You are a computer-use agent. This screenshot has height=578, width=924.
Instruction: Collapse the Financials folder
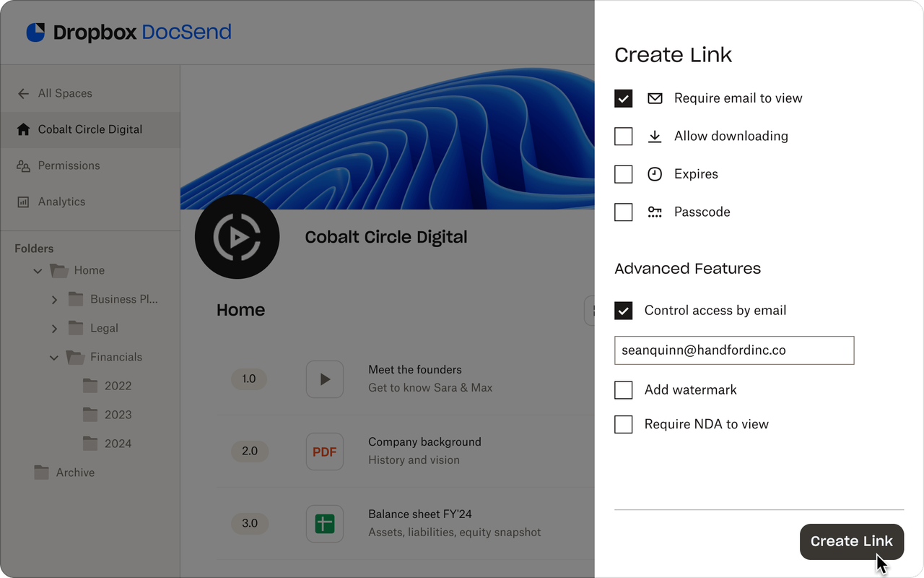coord(53,357)
